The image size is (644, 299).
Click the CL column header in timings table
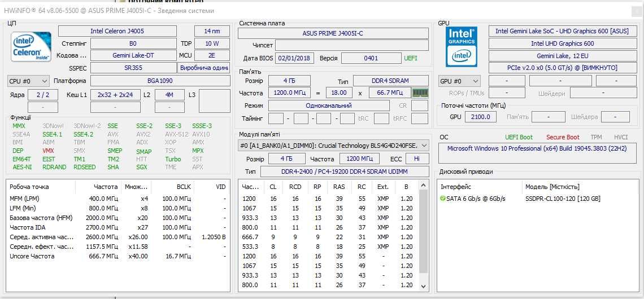click(273, 187)
